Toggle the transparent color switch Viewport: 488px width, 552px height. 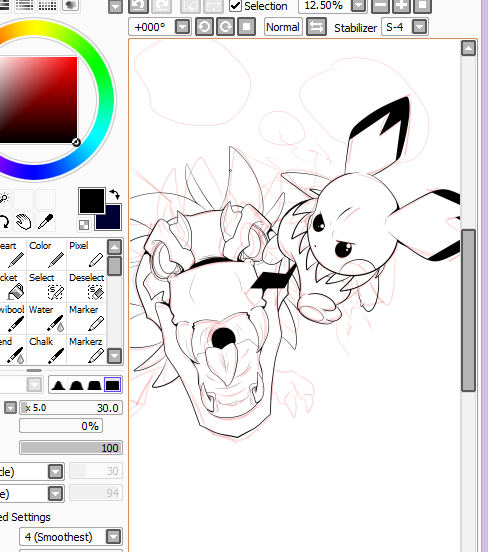pyautogui.click(x=84, y=225)
